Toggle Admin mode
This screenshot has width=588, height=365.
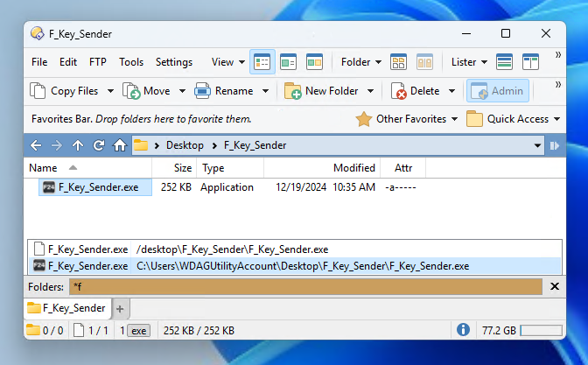click(x=498, y=91)
